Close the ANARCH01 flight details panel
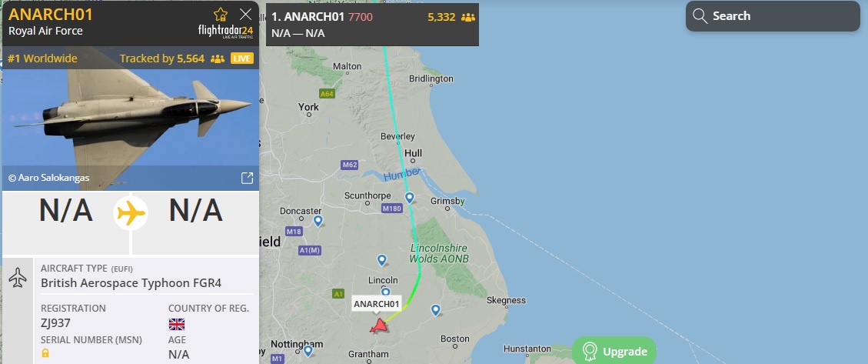868x364 pixels. (x=245, y=15)
